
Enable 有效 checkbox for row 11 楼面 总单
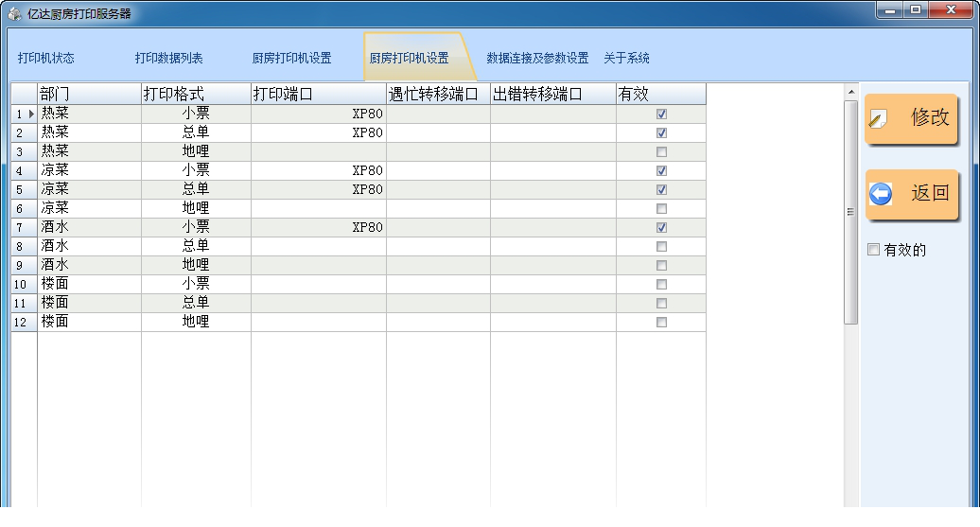pos(661,303)
